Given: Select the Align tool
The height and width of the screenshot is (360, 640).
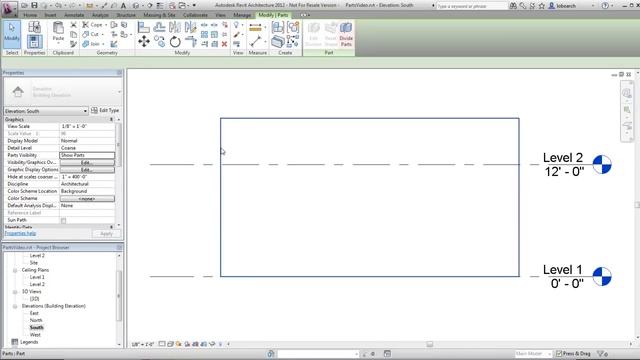Looking at the screenshot, I should (x=143, y=27).
